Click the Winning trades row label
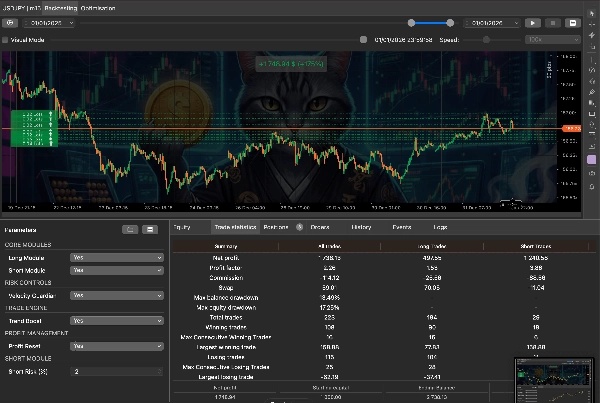The image size is (600, 403). pyautogui.click(x=226, y=328)
